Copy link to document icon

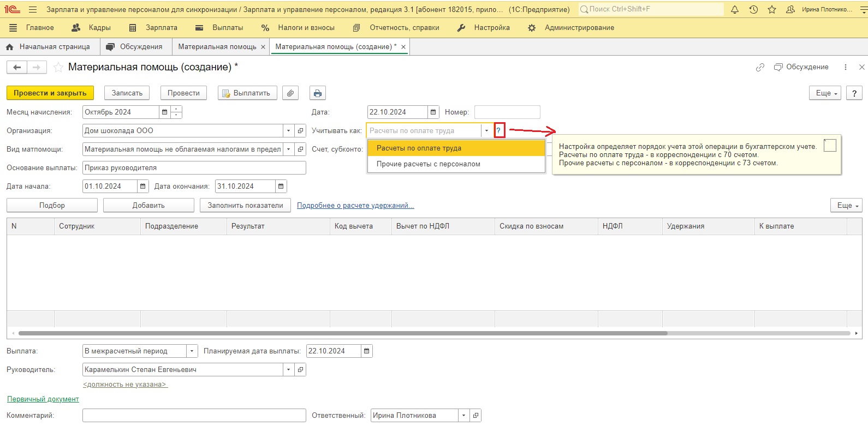760,67
